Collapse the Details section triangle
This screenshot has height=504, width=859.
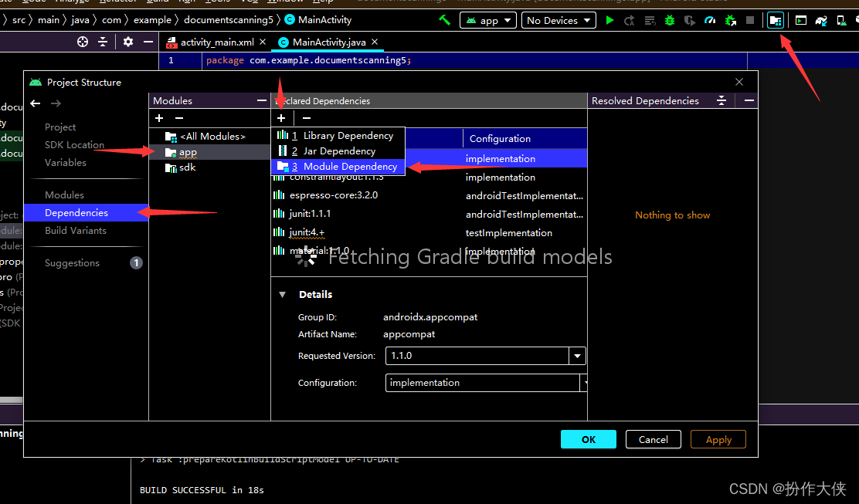[283, 294]
